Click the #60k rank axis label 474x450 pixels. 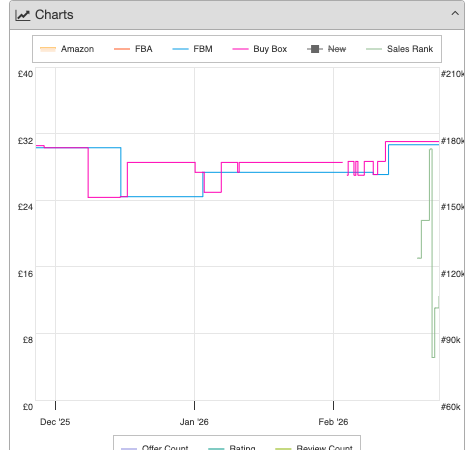click(x=450, y=407)
